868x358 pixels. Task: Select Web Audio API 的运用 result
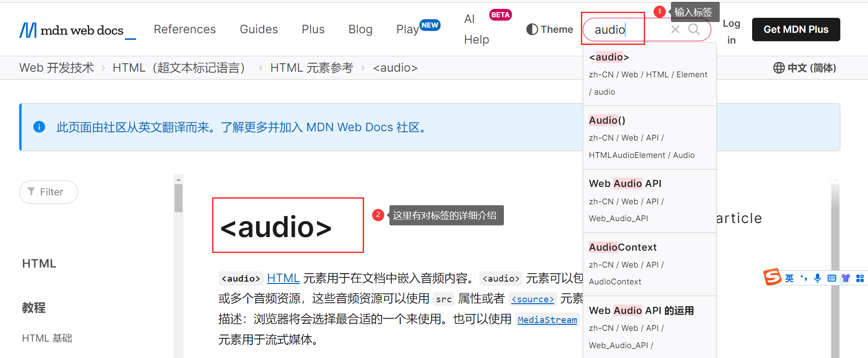click(649, 328)
